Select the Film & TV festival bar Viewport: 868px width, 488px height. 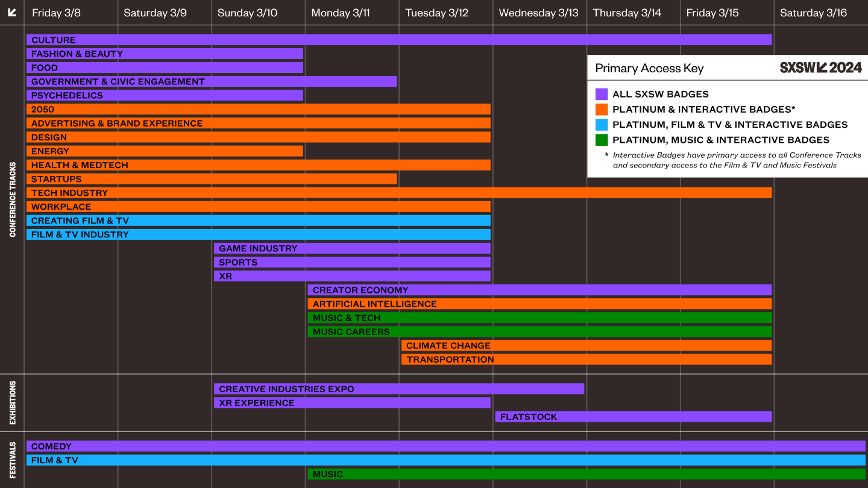[x=446, y=460]
